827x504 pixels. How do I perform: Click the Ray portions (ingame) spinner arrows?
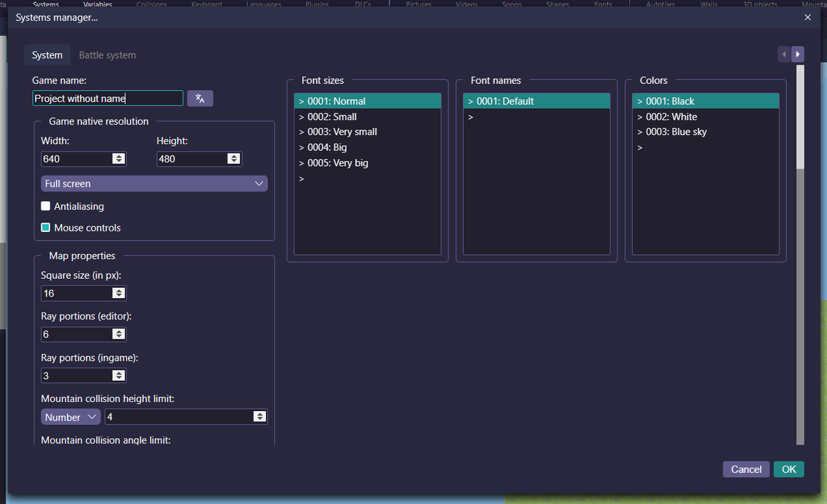[119, 376]
